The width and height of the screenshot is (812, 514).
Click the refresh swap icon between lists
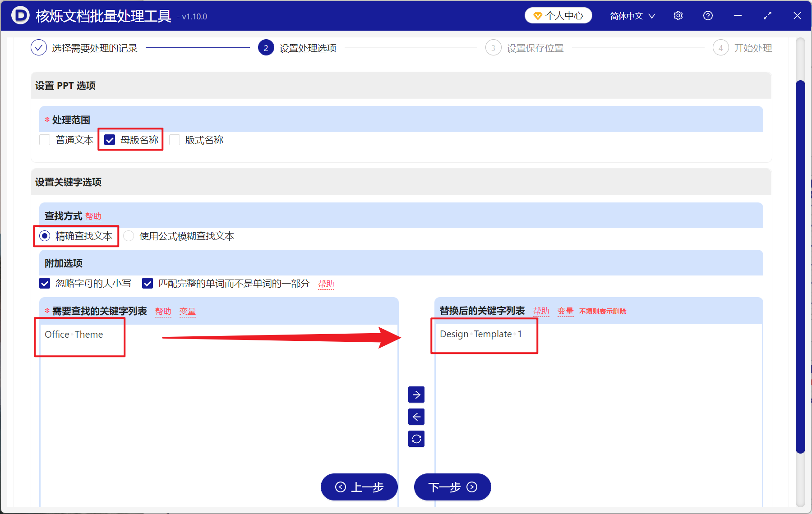pyautogui.click(x=416, y=439)
